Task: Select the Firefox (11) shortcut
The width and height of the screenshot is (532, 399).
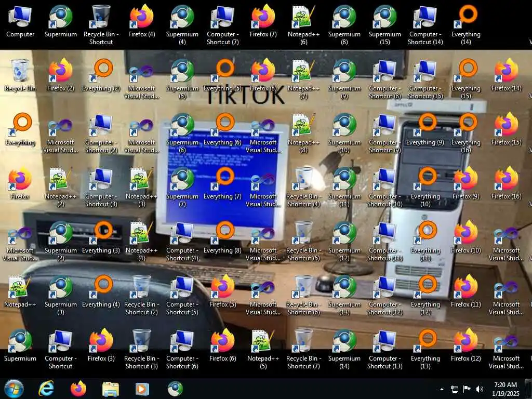Action: click(466, 292)
